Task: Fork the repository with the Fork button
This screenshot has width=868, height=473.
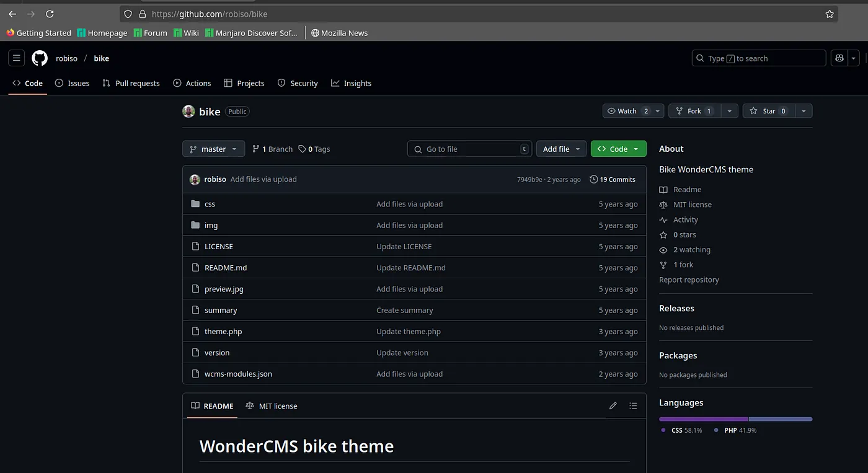Action: (694, 111)
